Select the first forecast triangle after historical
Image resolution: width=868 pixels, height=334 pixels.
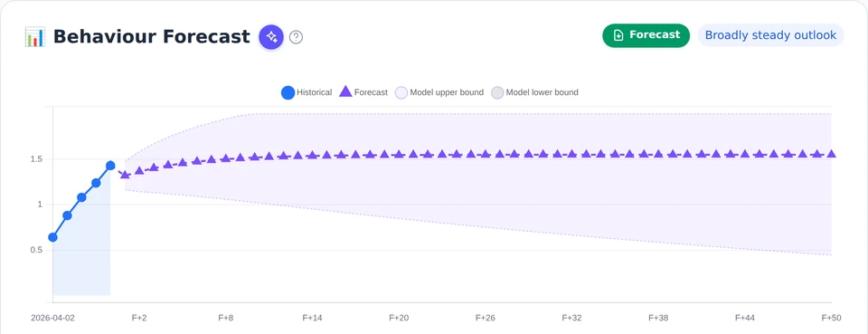pos(125,175)
